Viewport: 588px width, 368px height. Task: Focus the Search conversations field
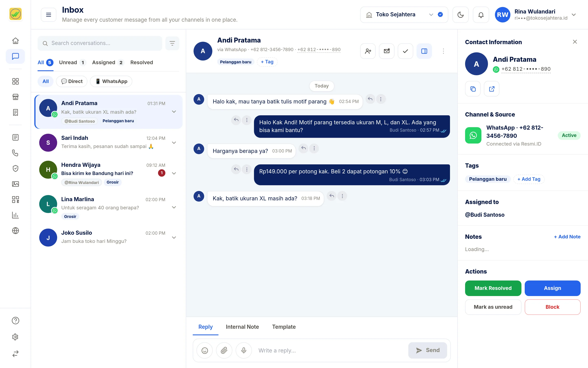100,43
